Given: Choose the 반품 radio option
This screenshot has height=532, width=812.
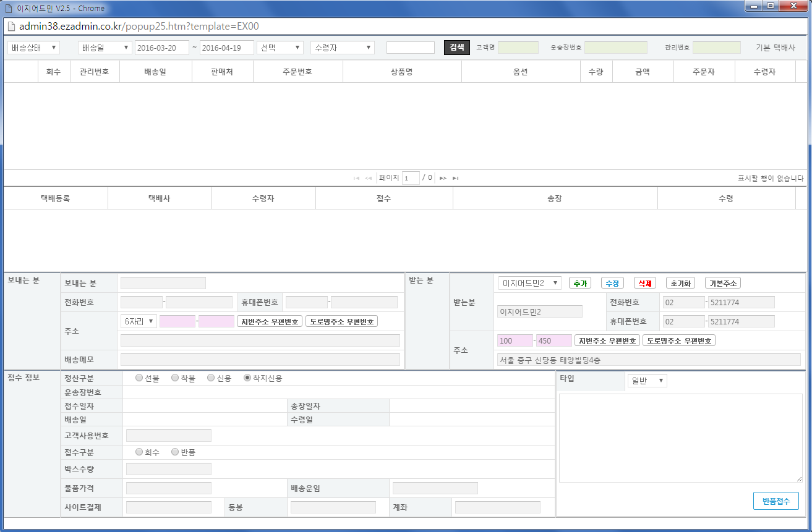Looking at the screenshot, I should 175,452.
